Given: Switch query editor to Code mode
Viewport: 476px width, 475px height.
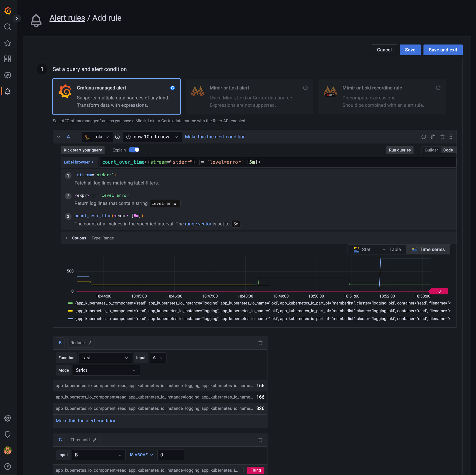Looking at the screenshot, I should [448, 150].
